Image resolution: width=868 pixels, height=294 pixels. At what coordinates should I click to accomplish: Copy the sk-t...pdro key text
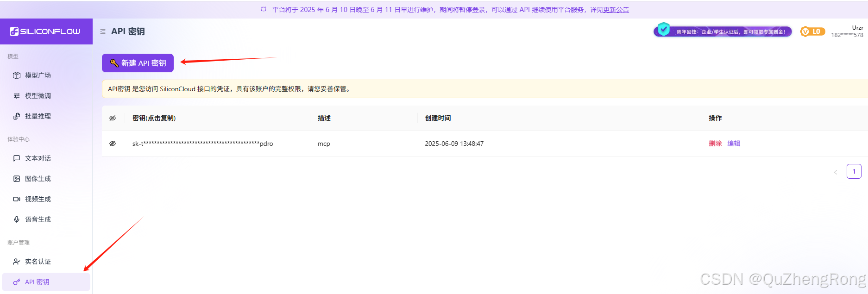pyautogui.click(x=202, y=144)
